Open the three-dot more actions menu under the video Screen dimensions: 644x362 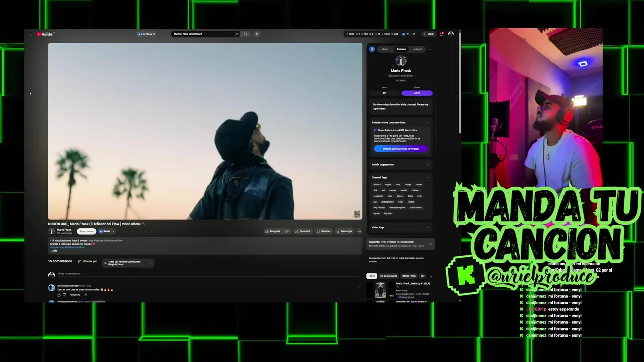pyautogui.click(x=359, y=231)
